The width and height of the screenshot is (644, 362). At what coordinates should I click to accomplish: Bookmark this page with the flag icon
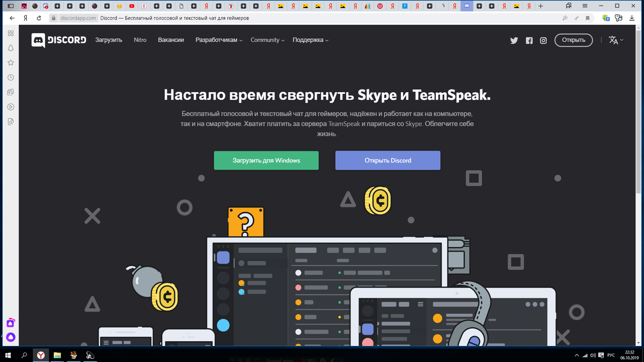(x=587, y=17)
